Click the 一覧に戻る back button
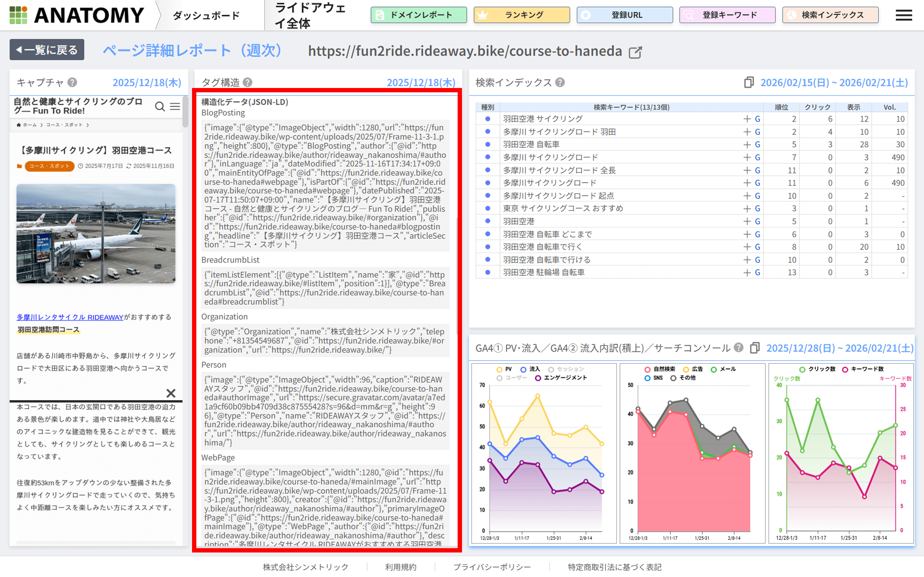Viewport: 924px width, 577px height. point(47,50)
